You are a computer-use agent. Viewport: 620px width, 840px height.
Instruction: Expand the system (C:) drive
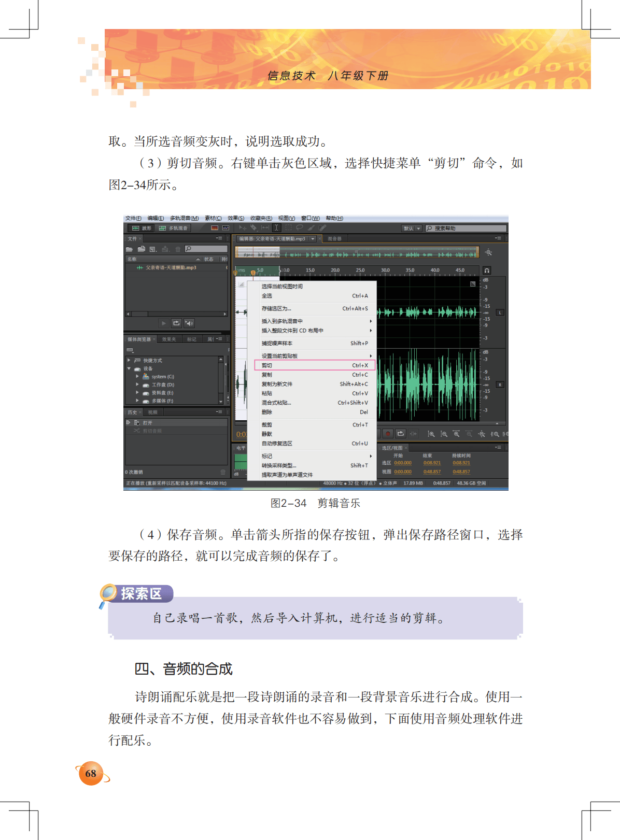(137, 377)
